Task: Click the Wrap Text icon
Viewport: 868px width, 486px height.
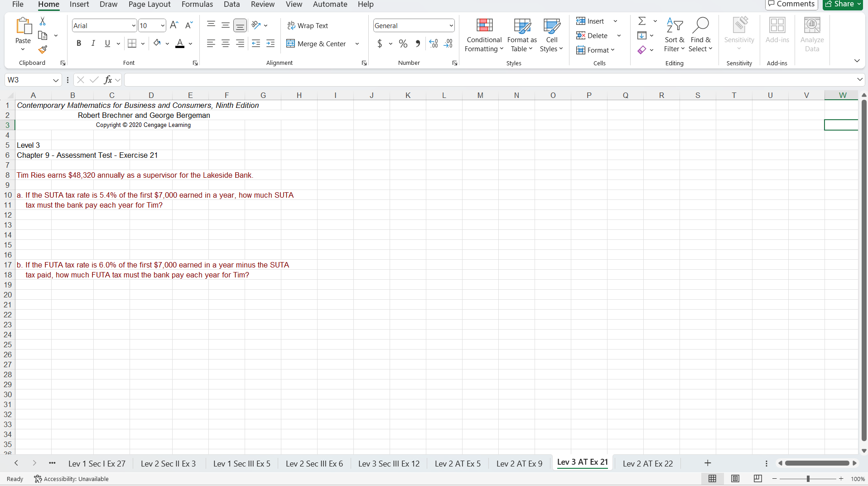Action: tap(292, 25)
